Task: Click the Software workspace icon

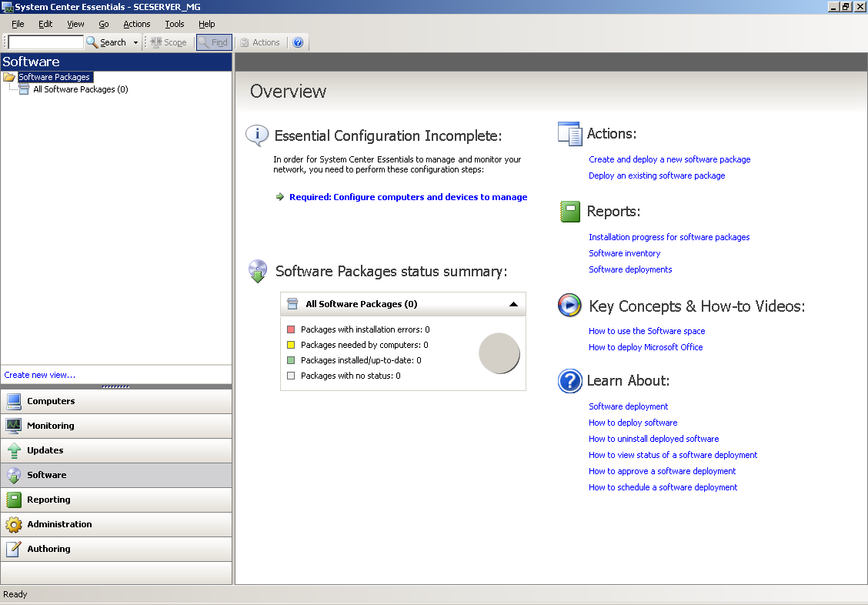Action: tap(14, 475)
